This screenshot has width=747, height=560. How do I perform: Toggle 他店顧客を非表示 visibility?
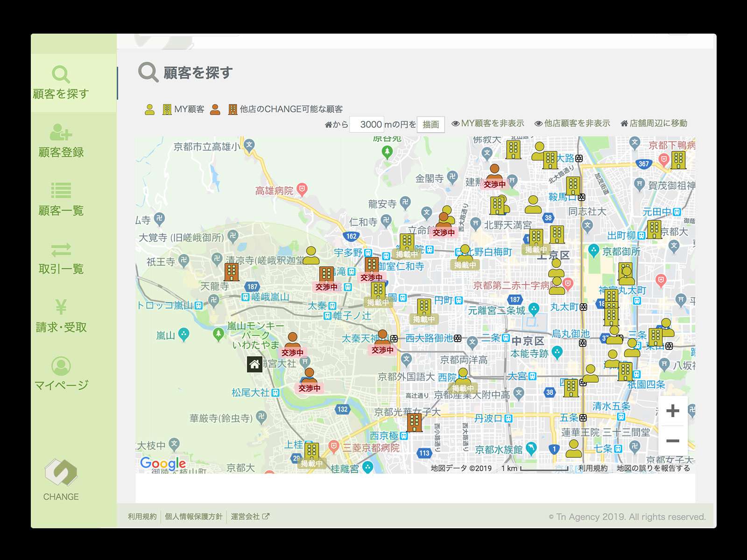pos(572,123)
